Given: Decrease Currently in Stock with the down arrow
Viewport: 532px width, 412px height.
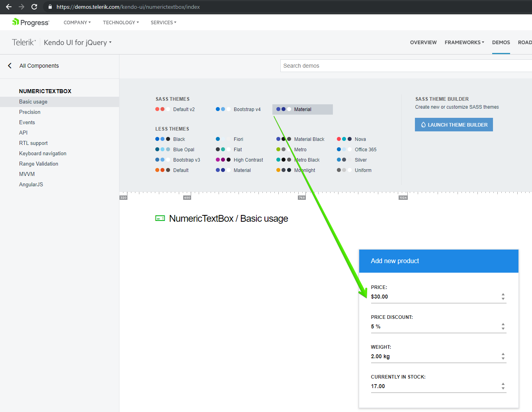Looking at the screenshot, I should click(x=503, y=389).
